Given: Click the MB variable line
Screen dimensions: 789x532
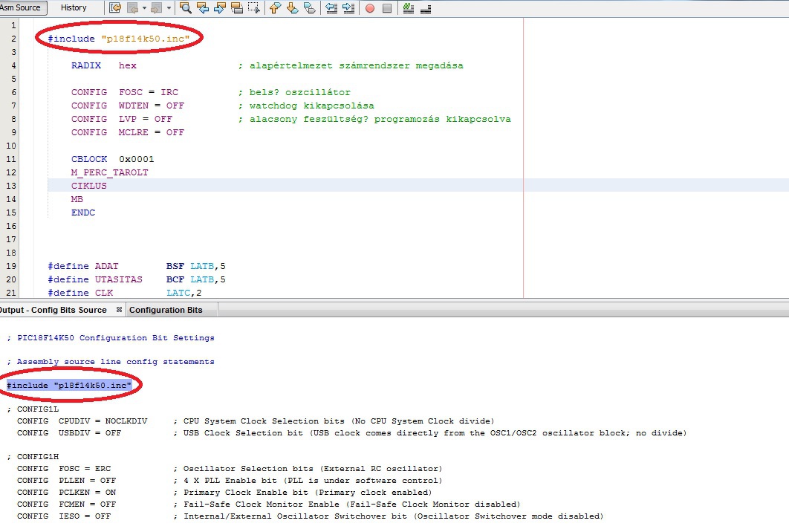Looking at the screenshot, I should tap(77, 199).
